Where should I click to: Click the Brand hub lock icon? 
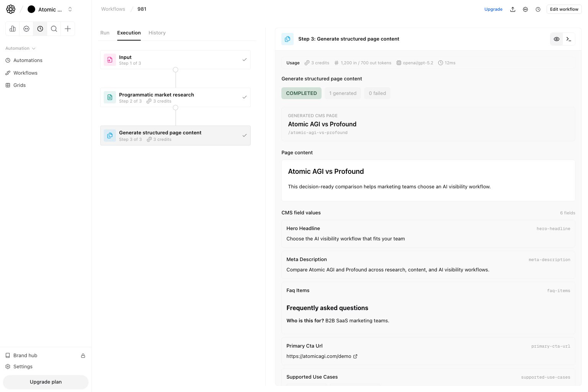(83, 356)
